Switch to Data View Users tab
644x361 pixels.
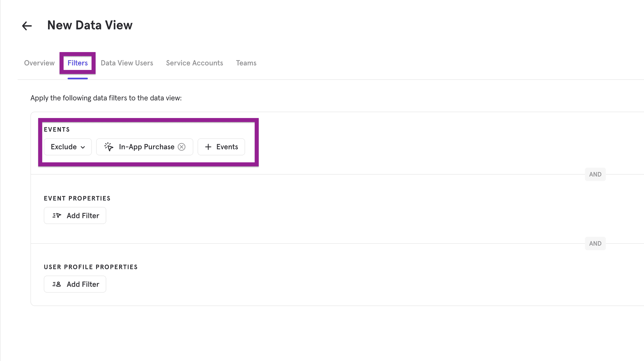click(127, 63)
